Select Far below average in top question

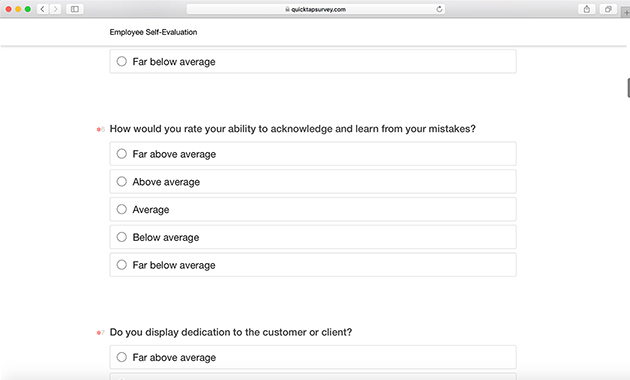click(x=313, y=61)
